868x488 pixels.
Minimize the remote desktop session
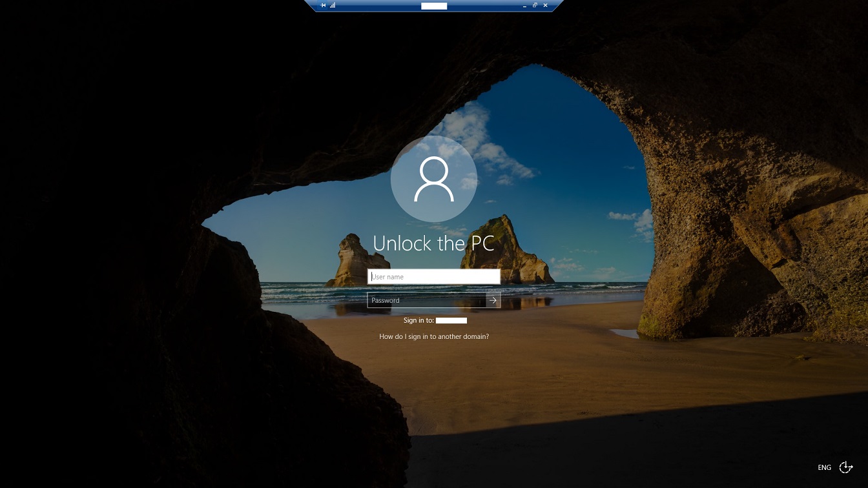[524, 5]
